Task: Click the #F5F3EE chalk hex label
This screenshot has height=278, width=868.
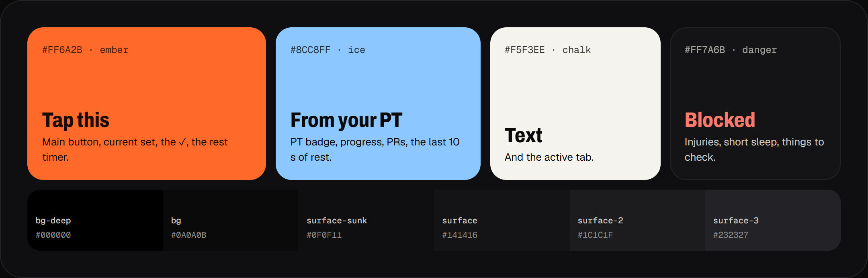Action: tap(525, 50)
